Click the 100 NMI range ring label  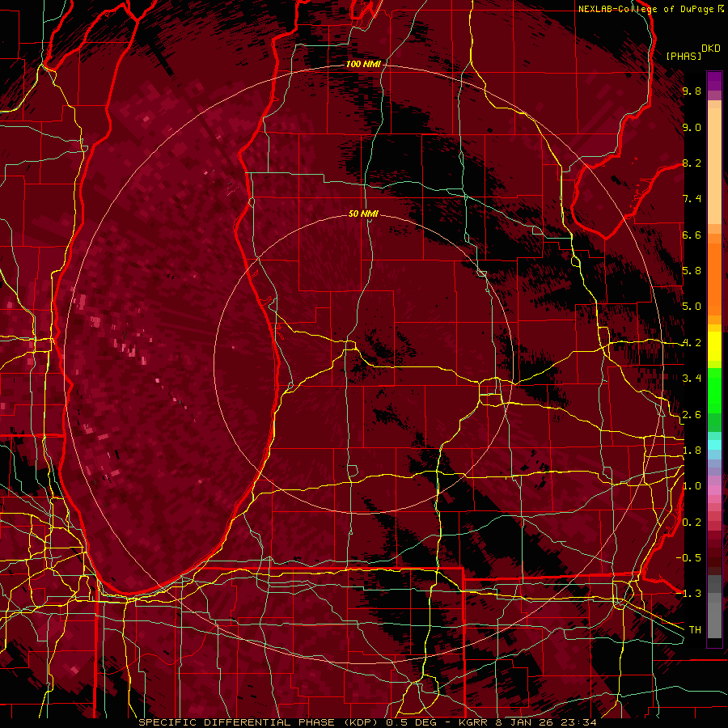click(x=363, y=64)
